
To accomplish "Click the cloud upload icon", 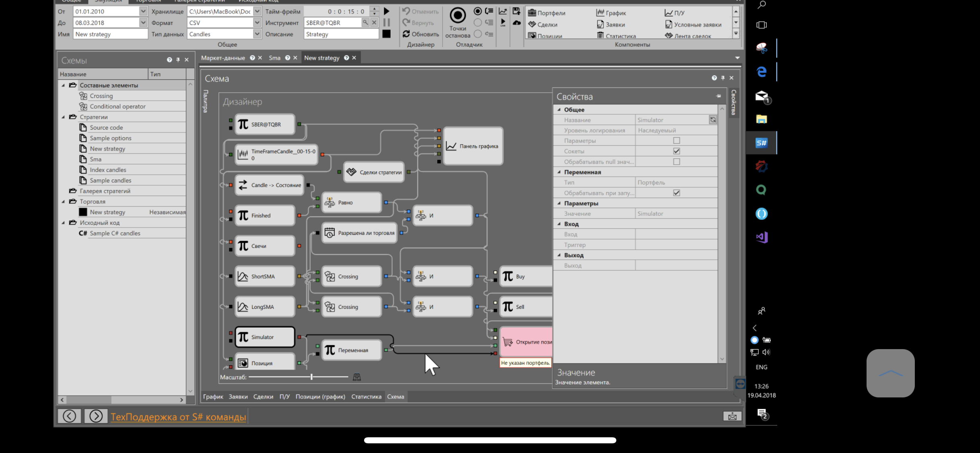I will point(517,23).
